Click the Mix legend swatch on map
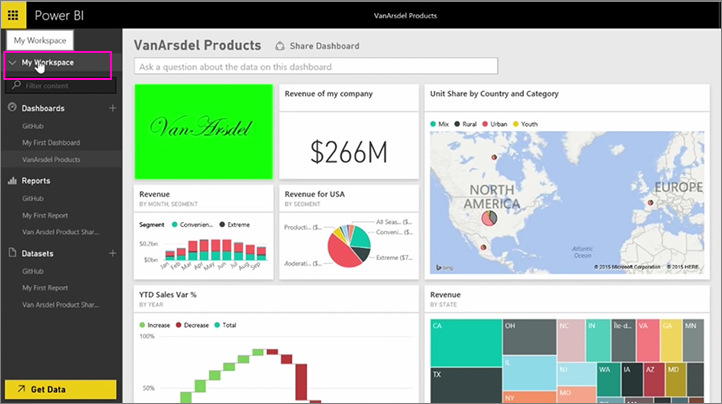 pos(433,124)
